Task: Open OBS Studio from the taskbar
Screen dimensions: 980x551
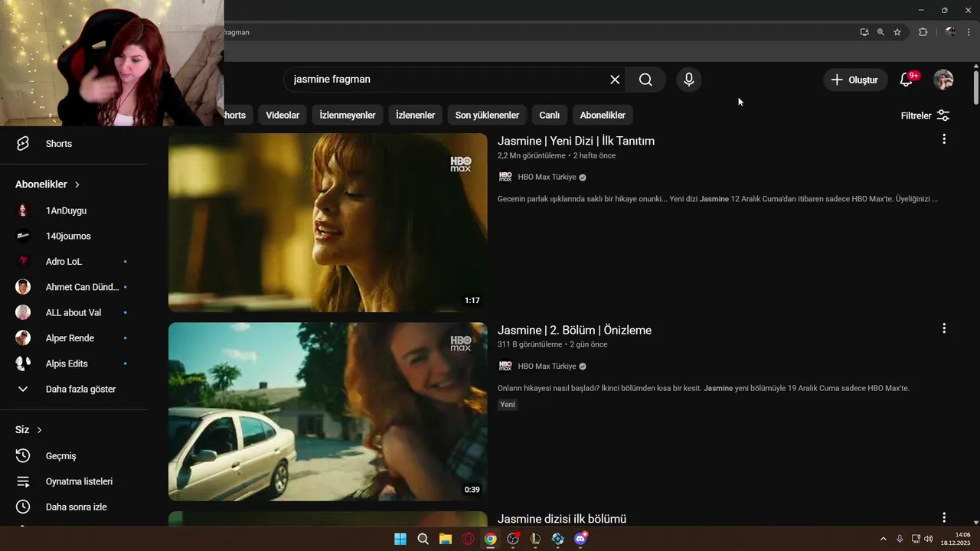Action: (x=513, y=539)
